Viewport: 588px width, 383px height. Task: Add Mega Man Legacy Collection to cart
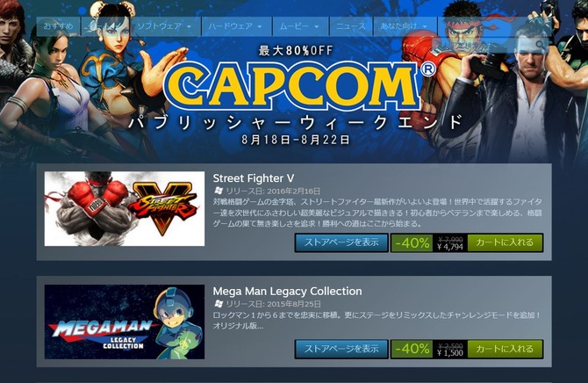(505, 349)
